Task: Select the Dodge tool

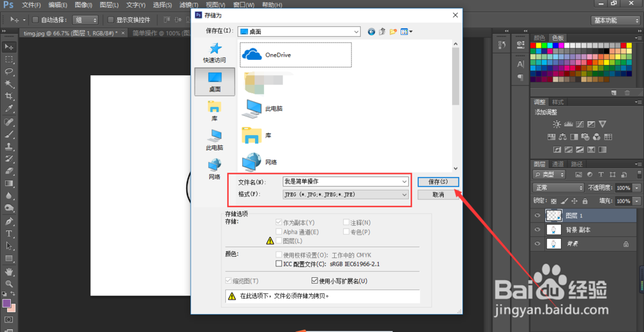Action: (x=9, y=208)
